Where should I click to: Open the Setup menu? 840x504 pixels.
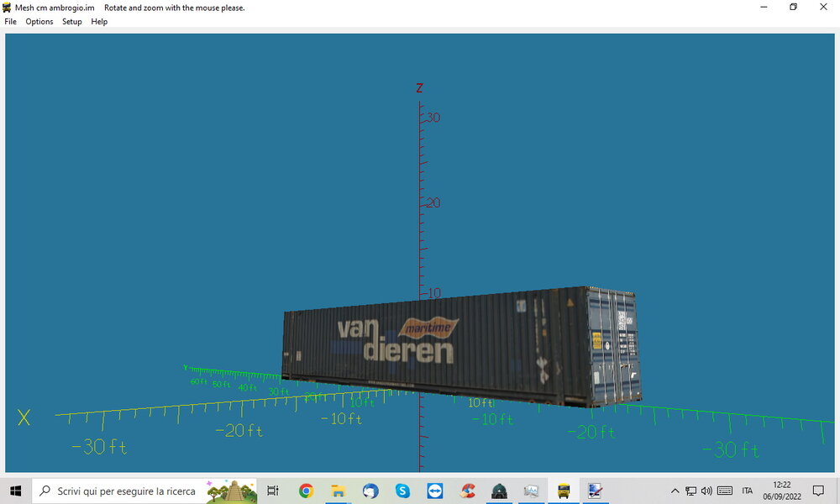[71, 22]
